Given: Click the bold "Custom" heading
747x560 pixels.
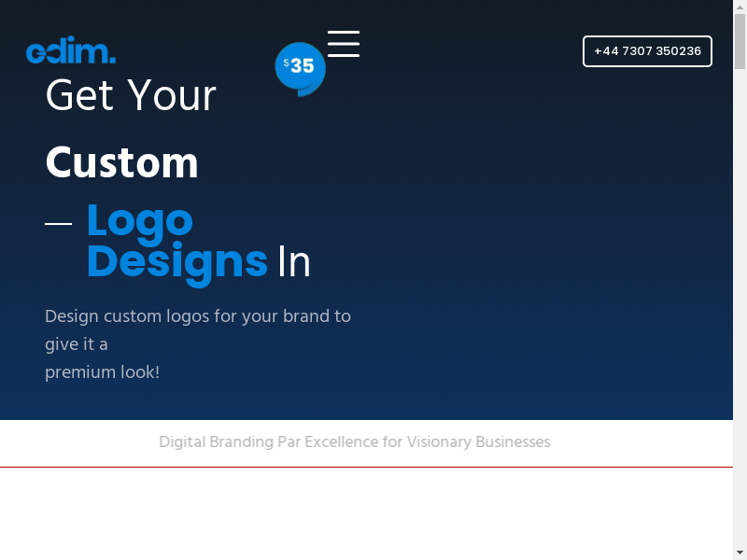Looking at the screenshot, I should tap(122, 163).
